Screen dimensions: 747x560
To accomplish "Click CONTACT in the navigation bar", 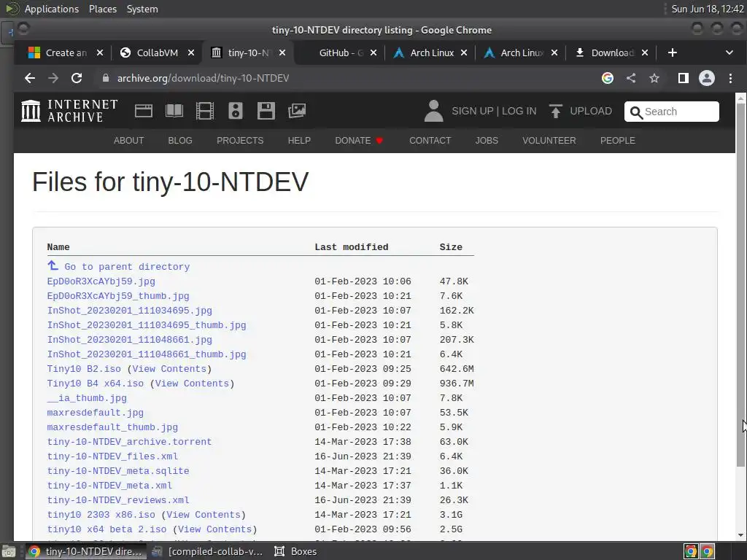I will 430,141.
